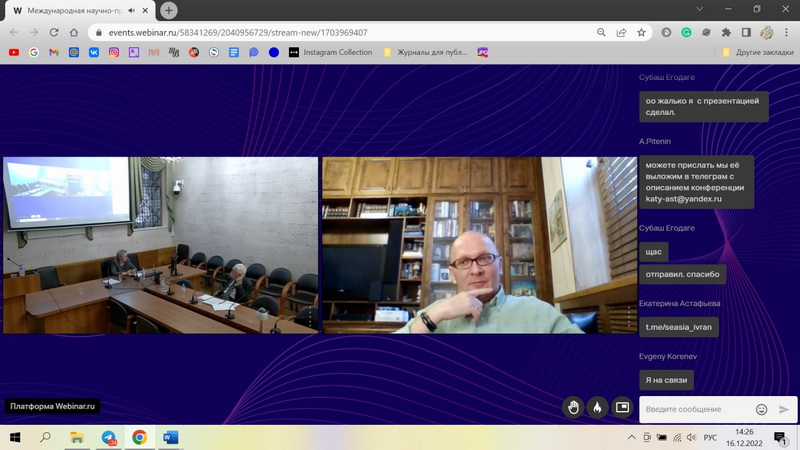Open the volume control in tray
The height and width of the screenshot is (450, 800).
[691, 438]
